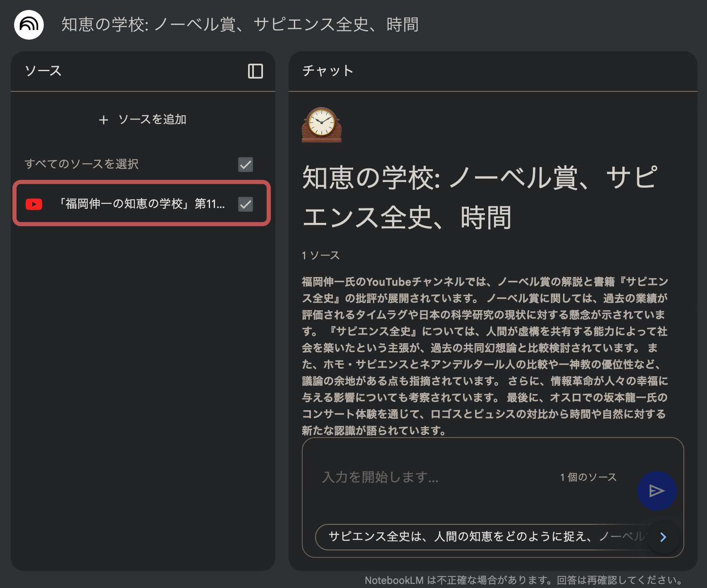Click the large 知恵の学校 heading in chat
This screenshot has height=588, width=707.
click(480, 197)
